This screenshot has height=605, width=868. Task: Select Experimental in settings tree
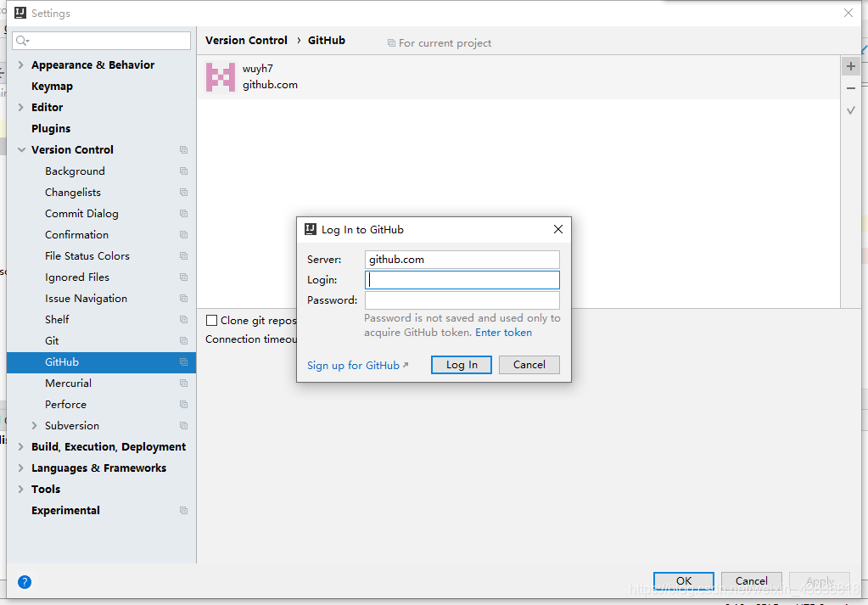[x=65, y=510]
